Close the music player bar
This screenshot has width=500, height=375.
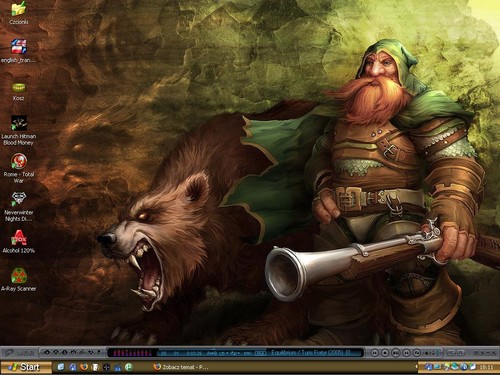(x=493, y=352)
